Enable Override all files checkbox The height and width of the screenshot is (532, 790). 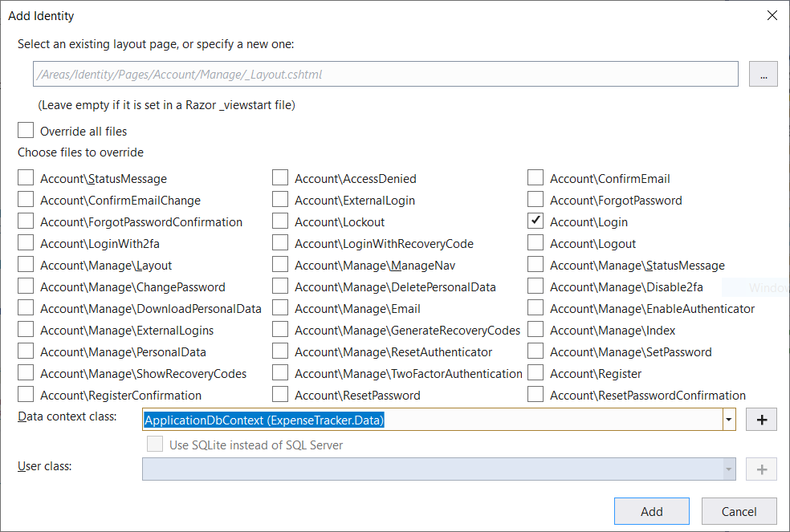[26, 131]
